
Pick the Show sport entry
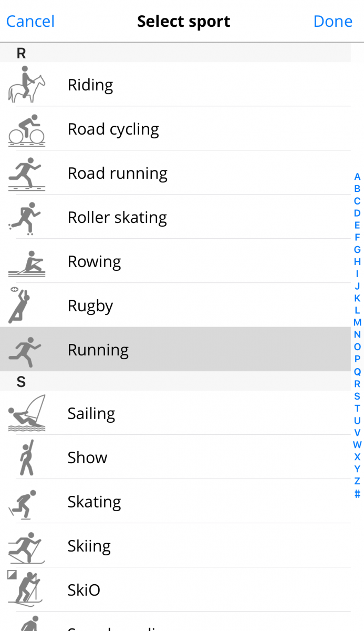pyautogui.click(x=87, y=457)
